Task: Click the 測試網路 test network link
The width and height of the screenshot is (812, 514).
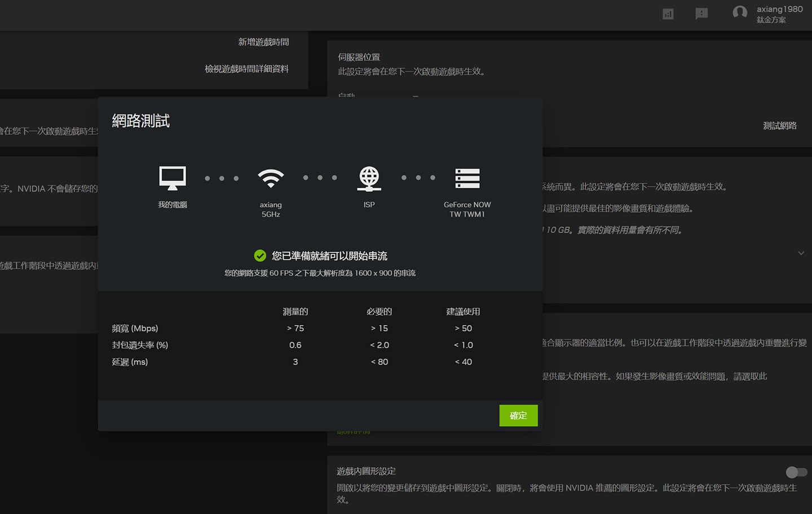Action: pyautogui.click(x=780, y=125)
